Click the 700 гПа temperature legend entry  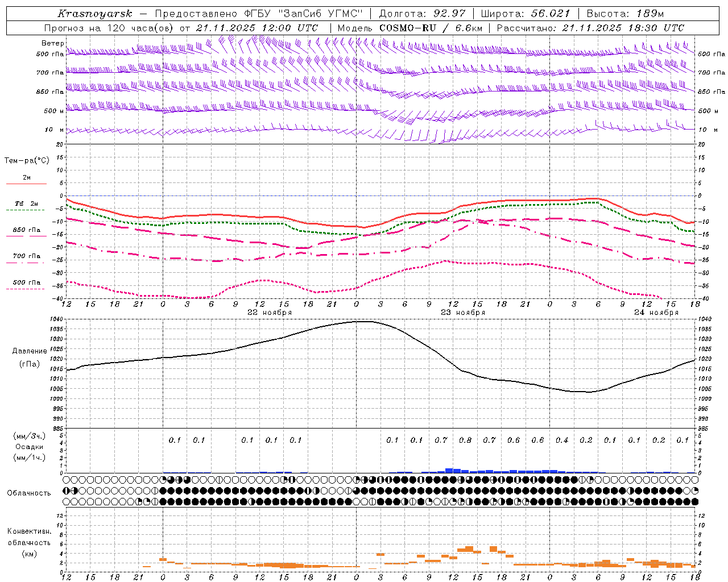point(26,256)
